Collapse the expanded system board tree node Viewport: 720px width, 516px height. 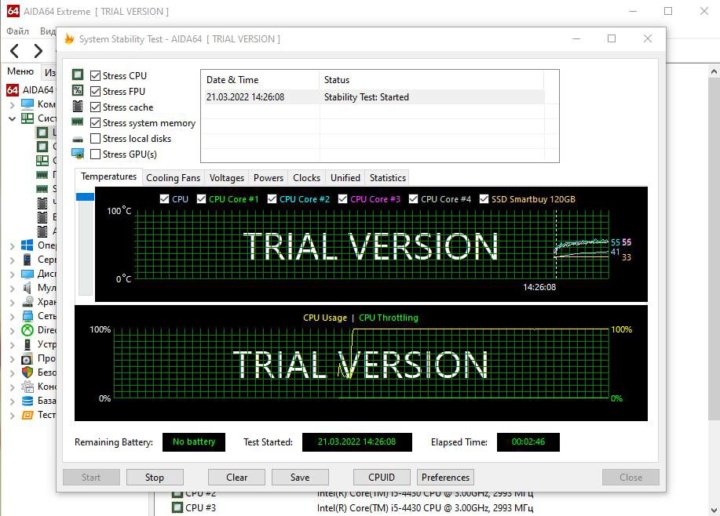tap(12, 118)
